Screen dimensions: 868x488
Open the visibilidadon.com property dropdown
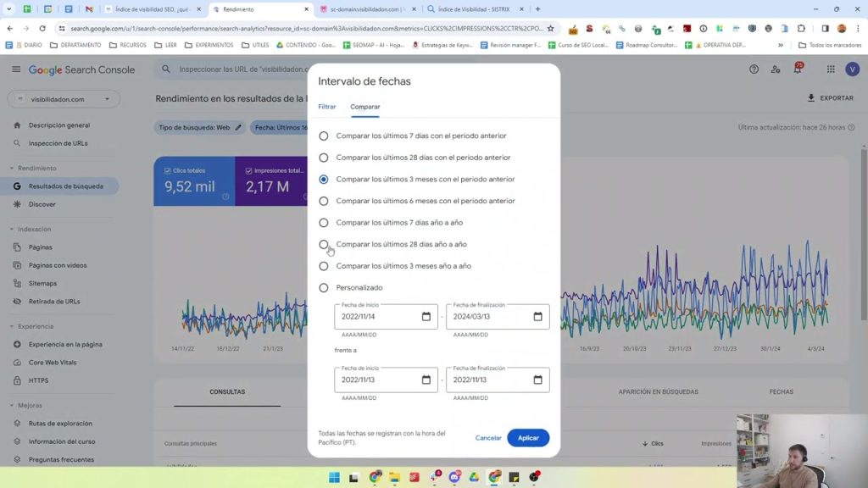[64, 99]
